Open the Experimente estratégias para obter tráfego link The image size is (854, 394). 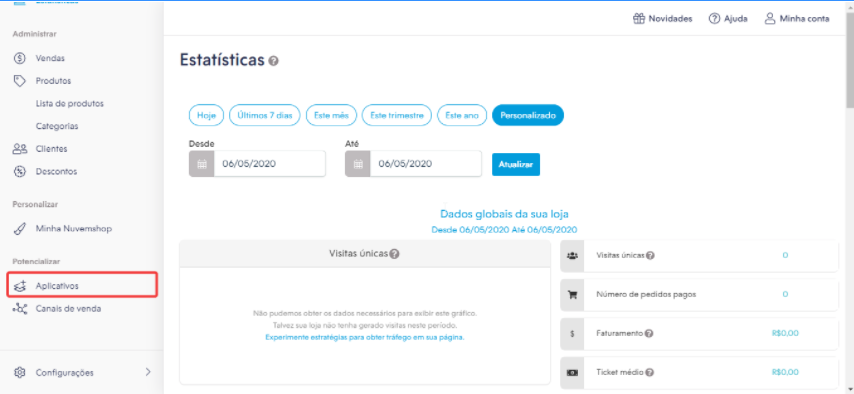coord(364,337)
